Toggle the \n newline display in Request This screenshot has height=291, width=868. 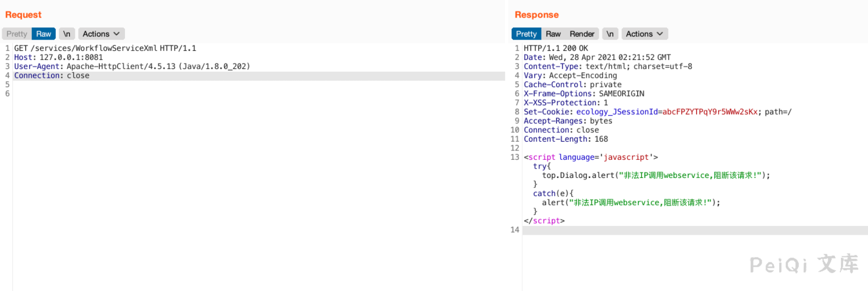point(67,34)
